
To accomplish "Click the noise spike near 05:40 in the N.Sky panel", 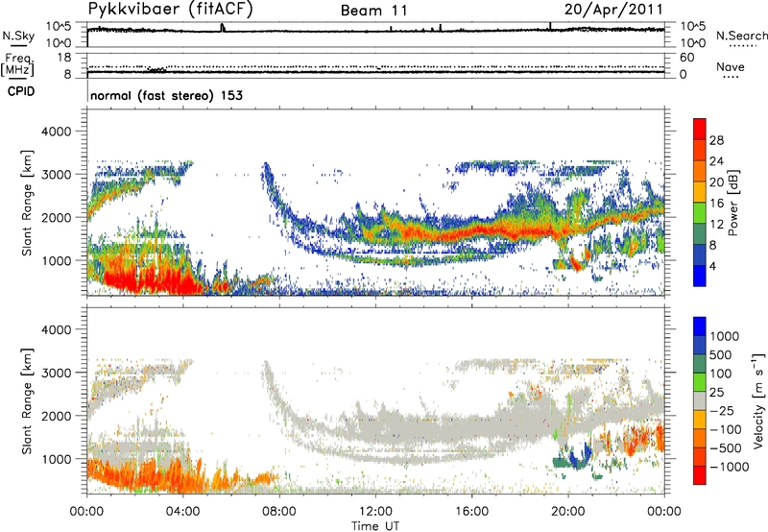I will pyautogui.click(x=223, y=28).
